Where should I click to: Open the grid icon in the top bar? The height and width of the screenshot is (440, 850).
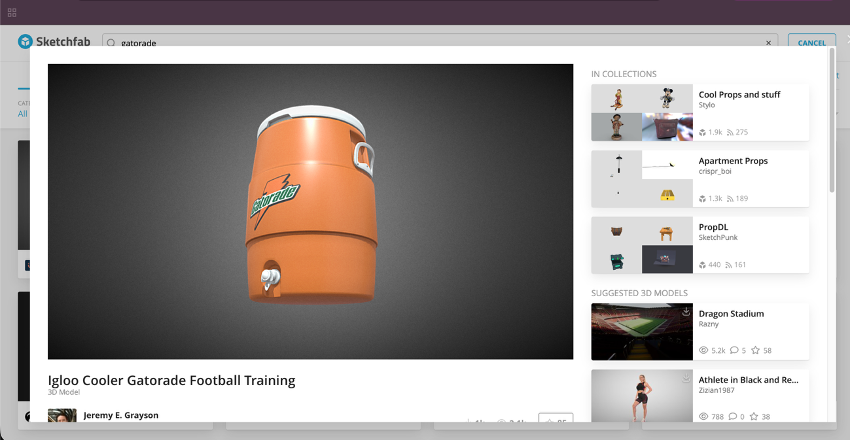(x=12, y=12)
